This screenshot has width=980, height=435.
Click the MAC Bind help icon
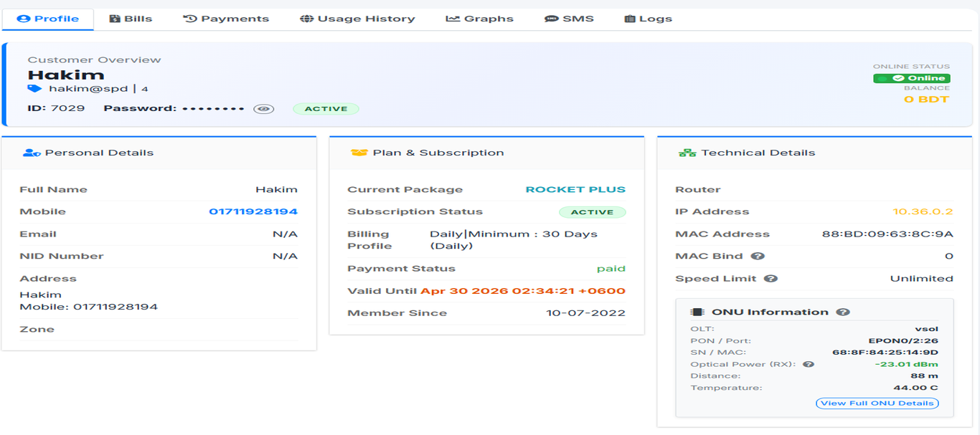[758, 257]
